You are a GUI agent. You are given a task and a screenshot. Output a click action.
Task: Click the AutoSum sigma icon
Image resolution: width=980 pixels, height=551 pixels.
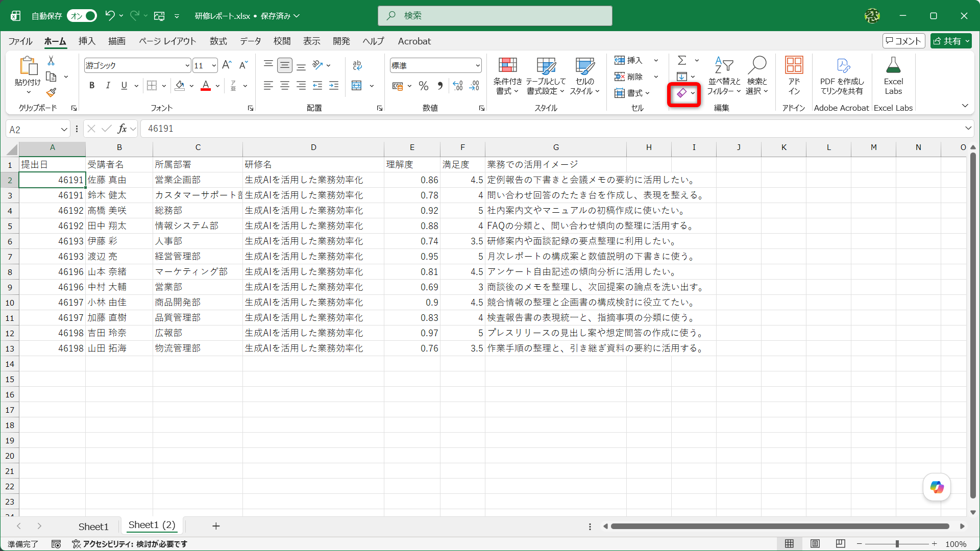tap(682, 60)
